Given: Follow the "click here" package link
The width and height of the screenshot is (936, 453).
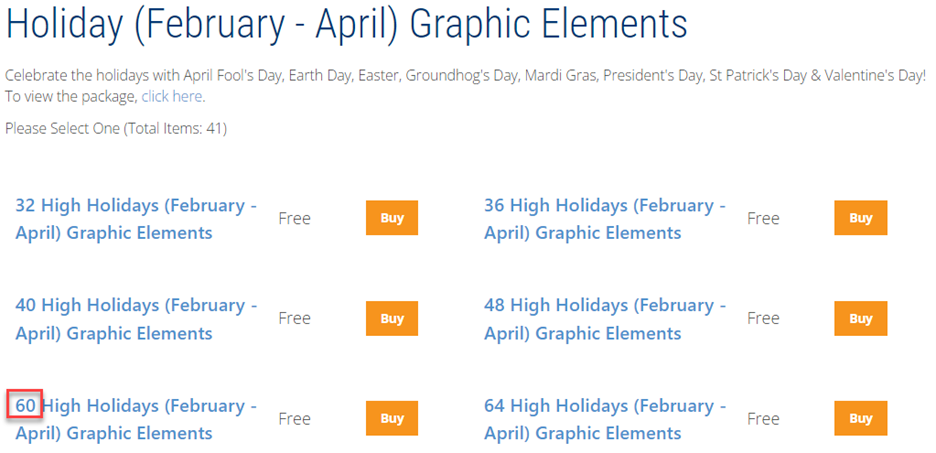Looking at the screenshot, I should tap(172, 97).
